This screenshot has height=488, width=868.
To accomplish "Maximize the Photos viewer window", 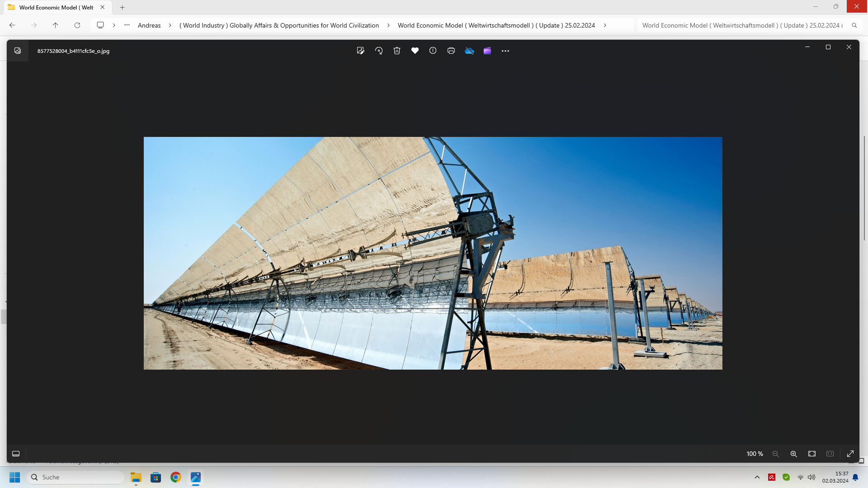I will click(828, 47).
